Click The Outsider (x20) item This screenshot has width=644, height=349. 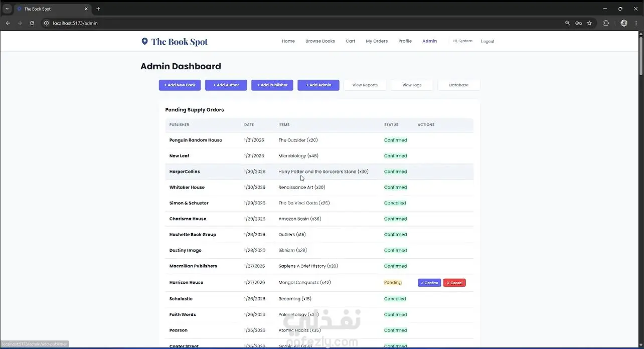(298, 140)
